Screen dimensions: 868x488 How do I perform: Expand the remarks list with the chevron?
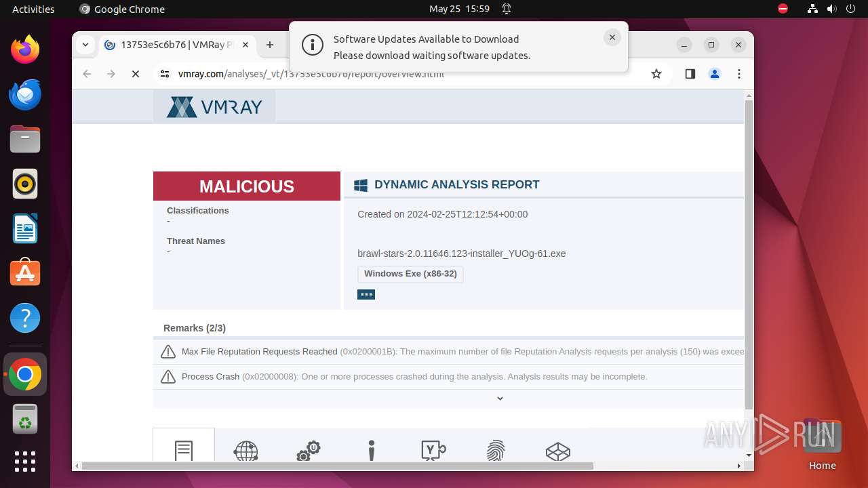(x=500, y=399)
